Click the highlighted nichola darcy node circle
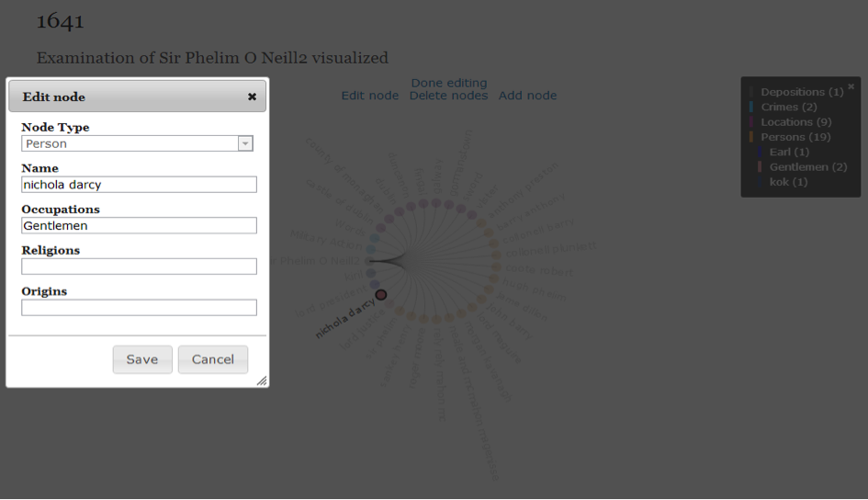Screen dimensions: 868x500 pos(381,295)
